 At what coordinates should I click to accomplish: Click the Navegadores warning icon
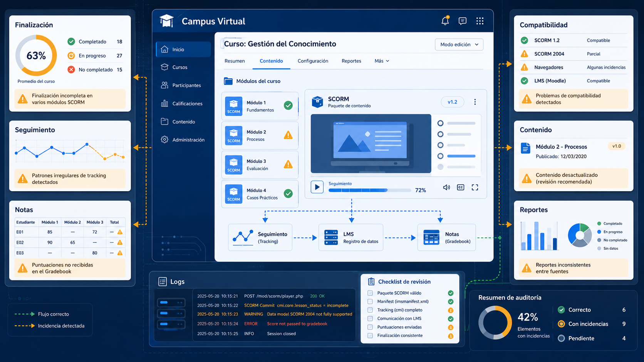[x=525, y=67]
